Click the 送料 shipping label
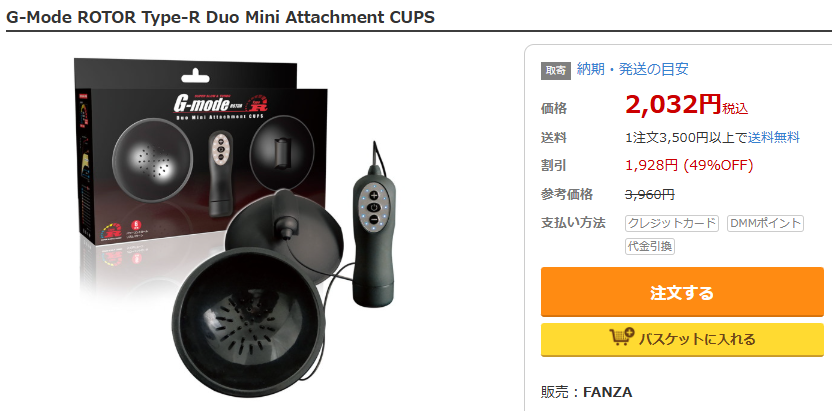 553,138
